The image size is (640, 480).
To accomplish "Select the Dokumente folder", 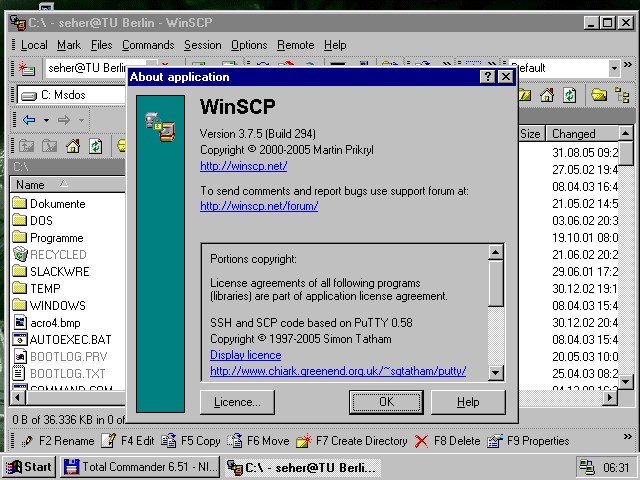I will point(49,204).
